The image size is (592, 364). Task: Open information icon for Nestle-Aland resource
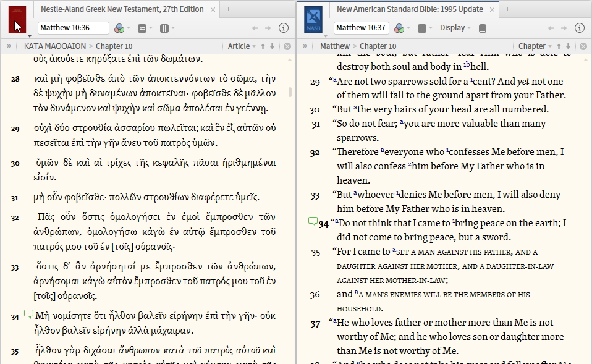click(x=284, y=28)
